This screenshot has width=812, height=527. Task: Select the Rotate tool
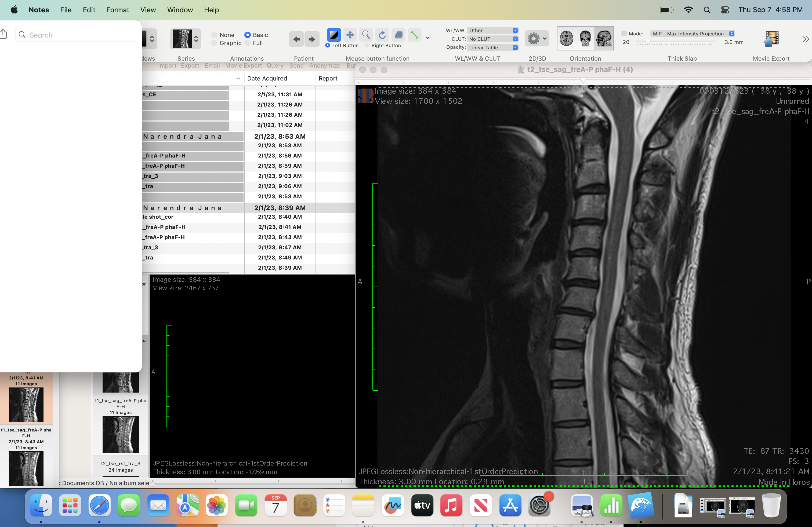coord(382,35)
